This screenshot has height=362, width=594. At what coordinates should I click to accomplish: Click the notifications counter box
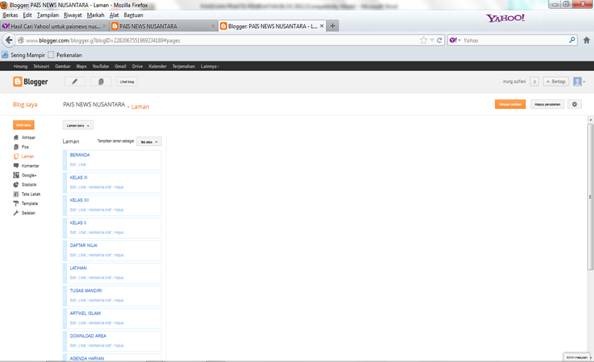[534, 81]
